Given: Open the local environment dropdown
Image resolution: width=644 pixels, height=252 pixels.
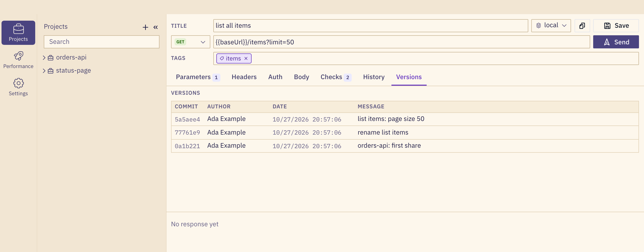Looking at the screenshot, I should tap(551, 26).
